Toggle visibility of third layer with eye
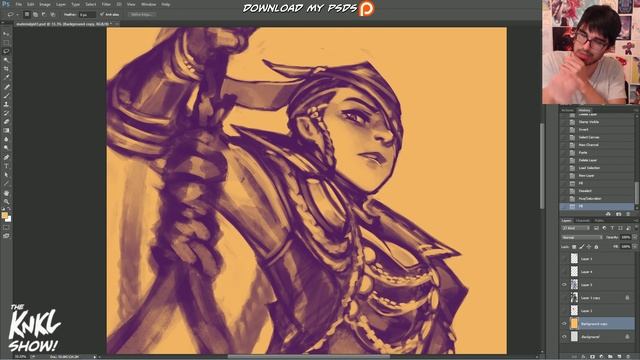 [x=564, y=284]
